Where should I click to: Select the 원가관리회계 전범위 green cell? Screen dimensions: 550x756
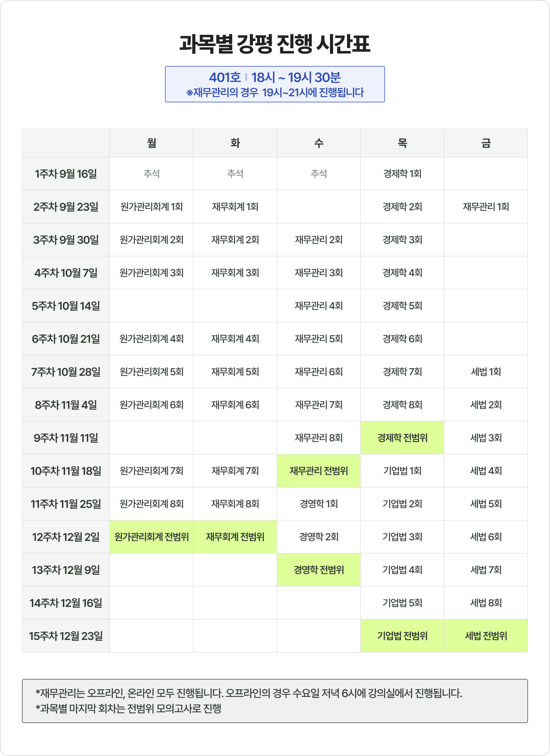[x=152, y=537]
